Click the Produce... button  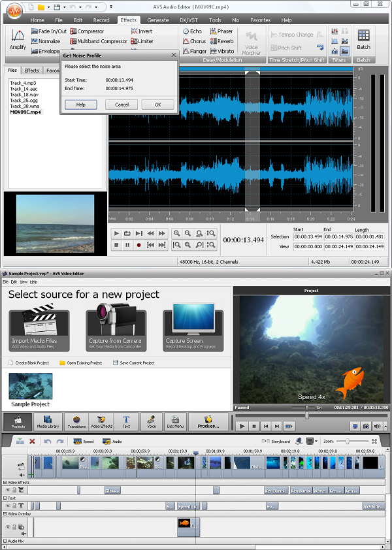tap(208, 421)
